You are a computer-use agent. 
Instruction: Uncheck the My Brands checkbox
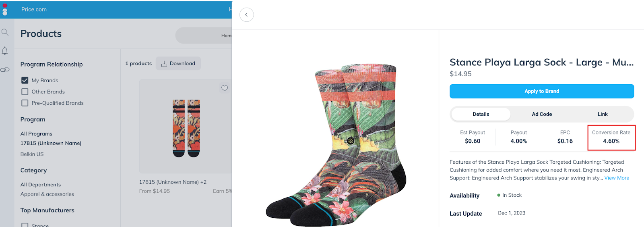coord(25,80)
